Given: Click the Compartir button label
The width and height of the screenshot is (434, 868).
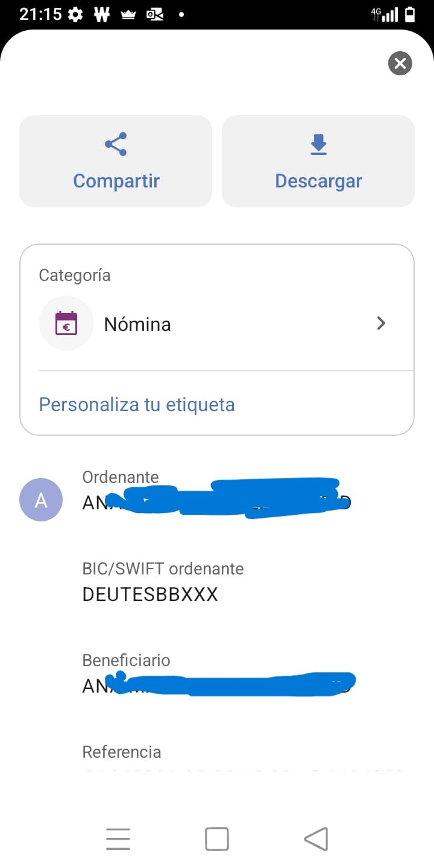Looking at the screenshot, I should (116, 181).
